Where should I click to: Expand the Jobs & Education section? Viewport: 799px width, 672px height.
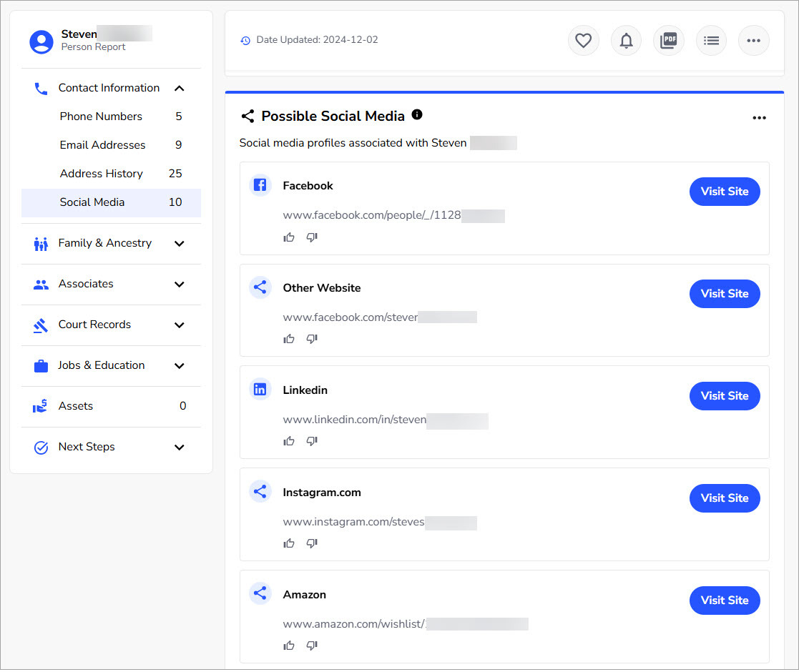tap(180, 365)
